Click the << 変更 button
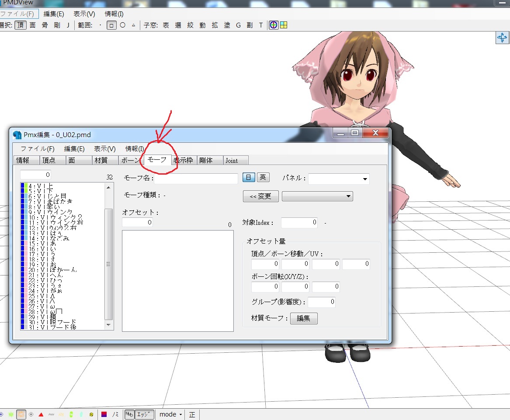The width and height of the screenshot is (510, 420). coord(260,196)
